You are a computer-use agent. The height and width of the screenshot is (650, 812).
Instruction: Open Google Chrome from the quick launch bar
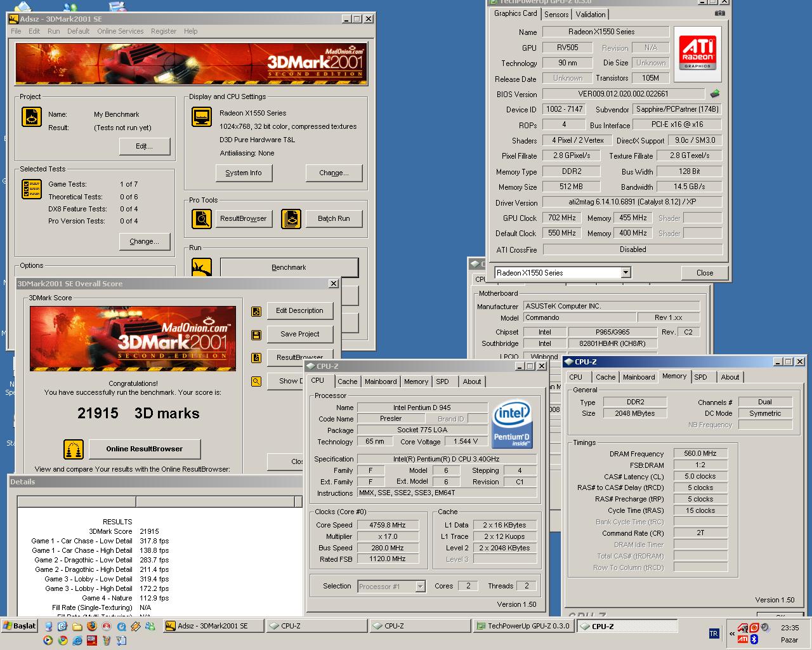point(63,640)
